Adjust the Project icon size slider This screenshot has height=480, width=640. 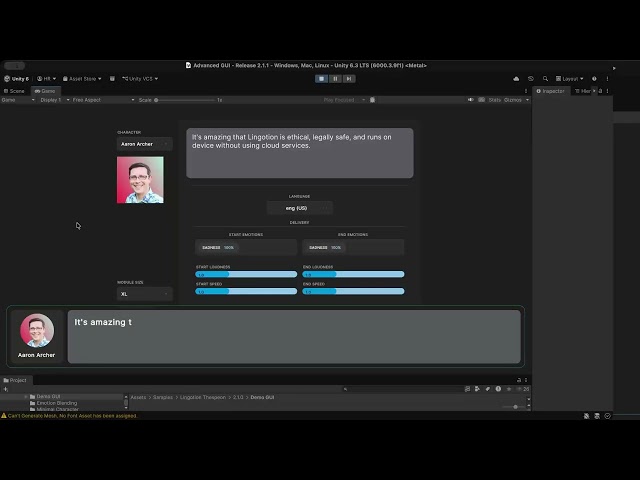513,407
